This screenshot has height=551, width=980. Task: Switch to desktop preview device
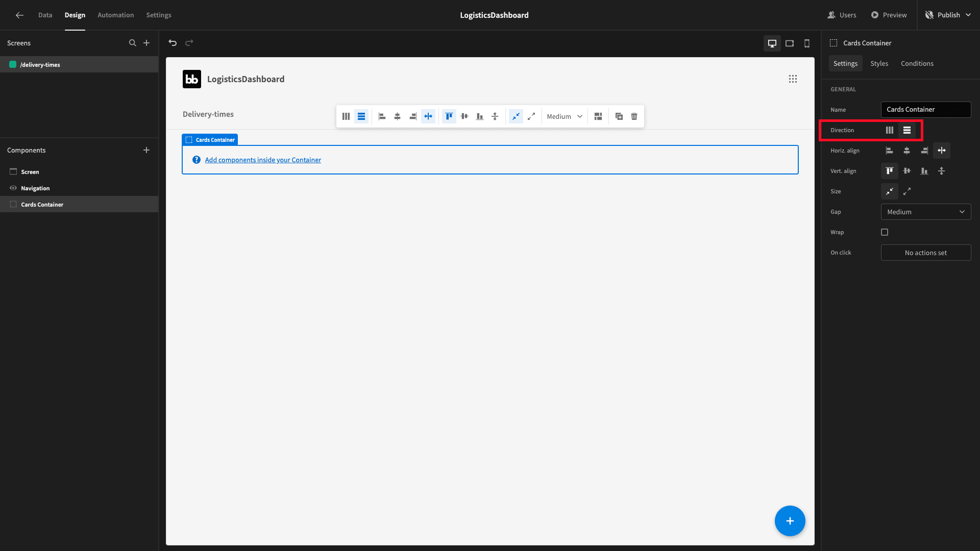tap(772, 43)
